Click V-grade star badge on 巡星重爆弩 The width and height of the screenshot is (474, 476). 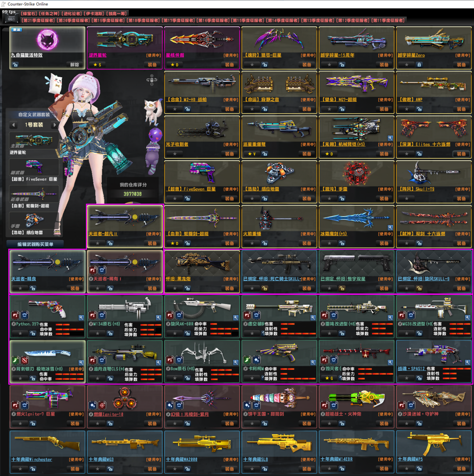(252, 154)
